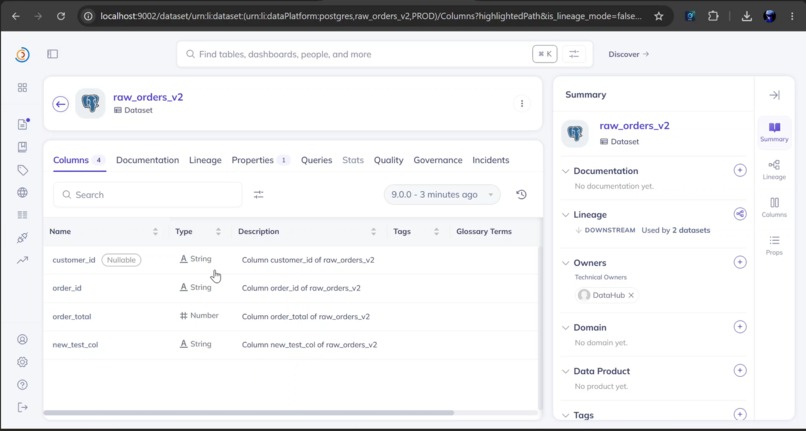Toggle the sidebar collapse icon

pyautogui.click(x=52, y=54)
